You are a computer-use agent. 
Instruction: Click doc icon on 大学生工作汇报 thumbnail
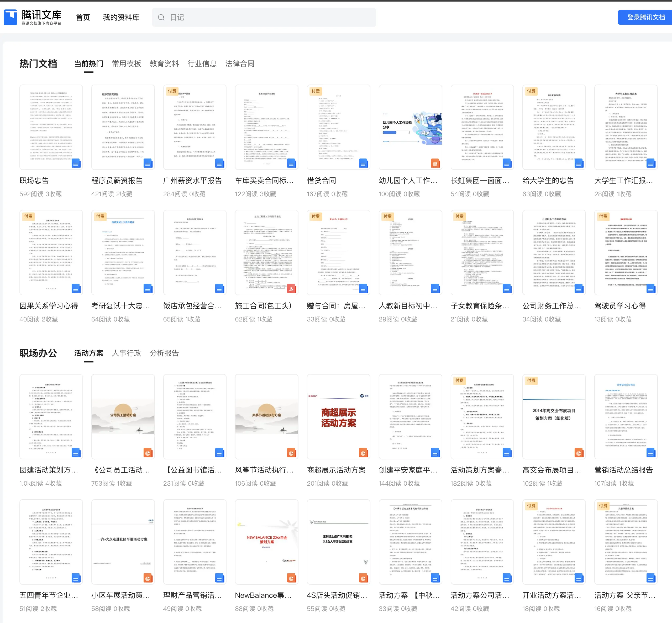coord(651,164)
